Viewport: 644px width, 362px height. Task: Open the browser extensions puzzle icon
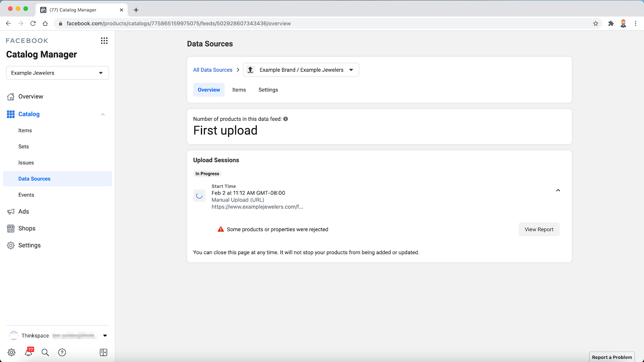tap(611, 23)
